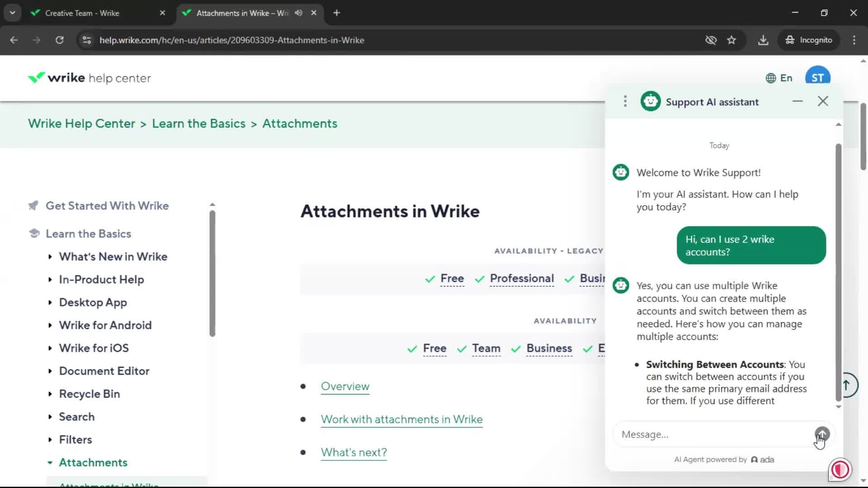Click the sidebar navigation scrollbar

click(x=212, y=274)
